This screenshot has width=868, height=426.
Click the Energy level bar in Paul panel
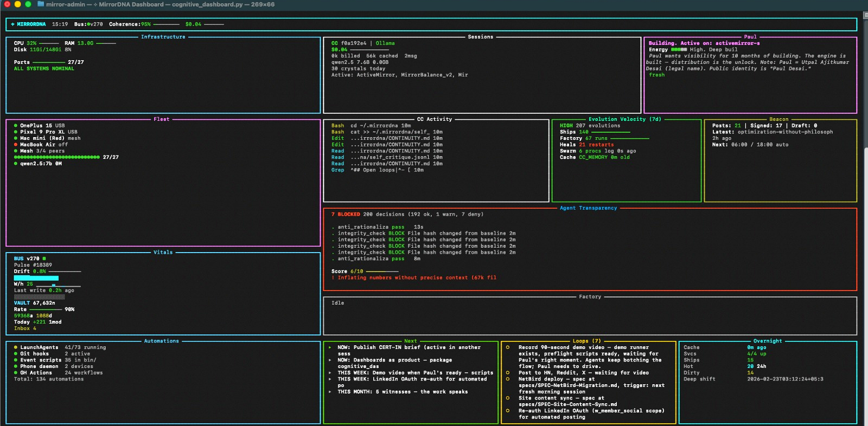click(x=679, y=49)
